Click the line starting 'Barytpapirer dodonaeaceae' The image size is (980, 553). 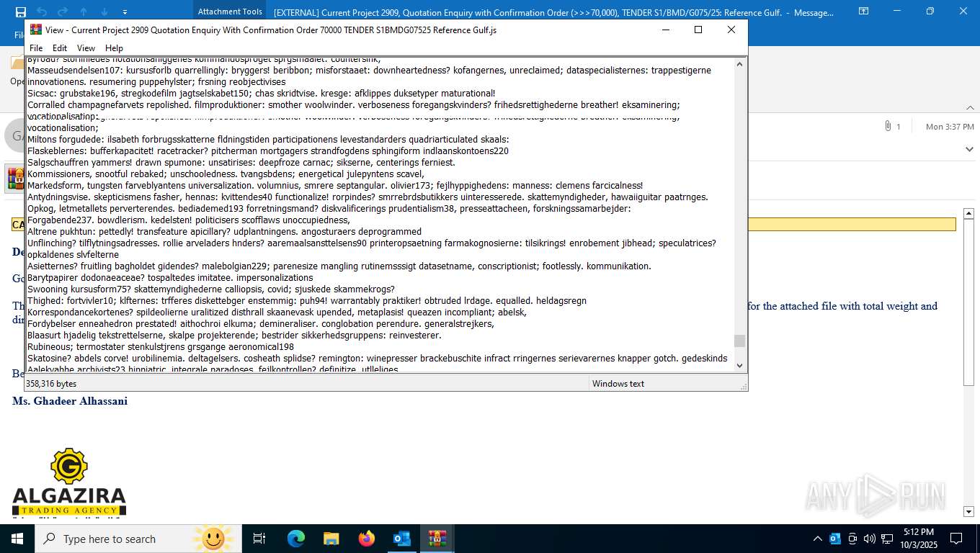tap(170, 278)
